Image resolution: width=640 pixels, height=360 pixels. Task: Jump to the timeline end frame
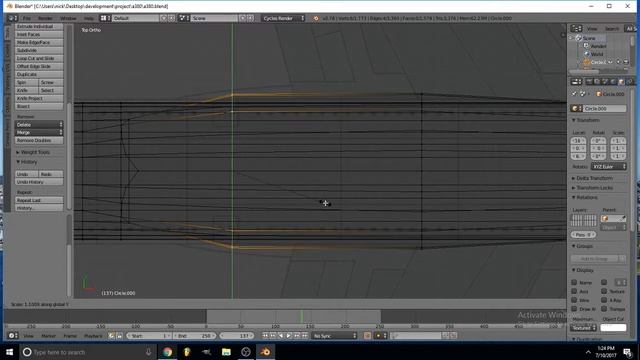304,336
